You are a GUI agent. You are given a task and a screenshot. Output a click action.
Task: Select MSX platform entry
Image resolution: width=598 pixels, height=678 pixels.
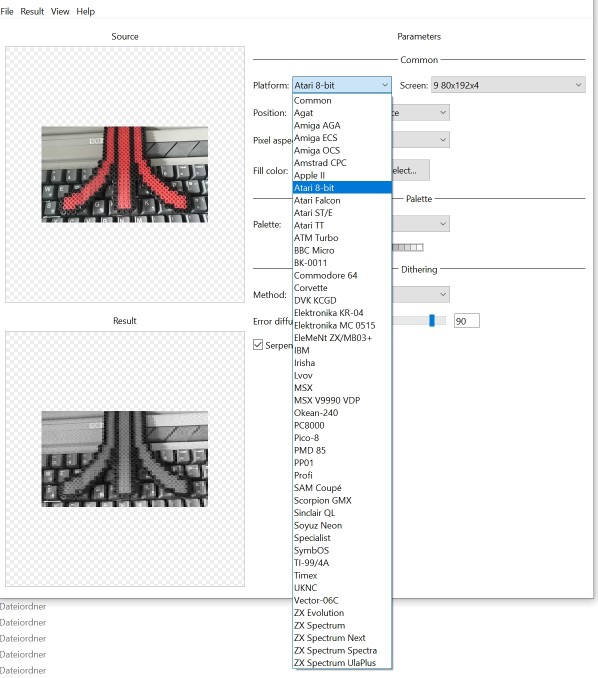[x=342, y=388]
